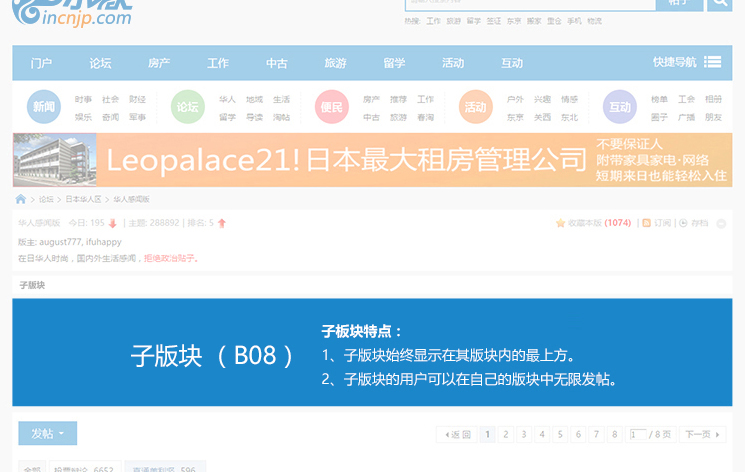Select 互动 in the main navigation bar
The image size is (745, 472).
pyautogui.click(x=512, y=63)
